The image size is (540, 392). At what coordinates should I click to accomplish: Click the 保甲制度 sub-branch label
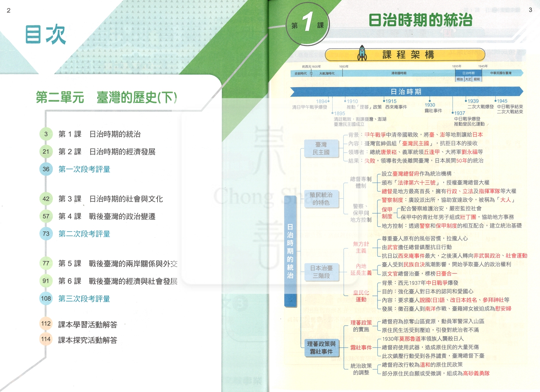pos(387,213)
